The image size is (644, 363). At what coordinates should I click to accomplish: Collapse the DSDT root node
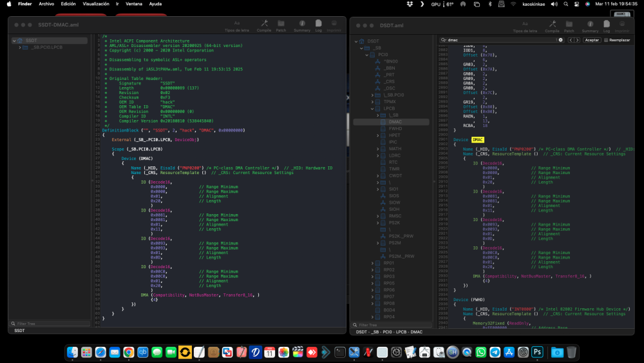356,41
